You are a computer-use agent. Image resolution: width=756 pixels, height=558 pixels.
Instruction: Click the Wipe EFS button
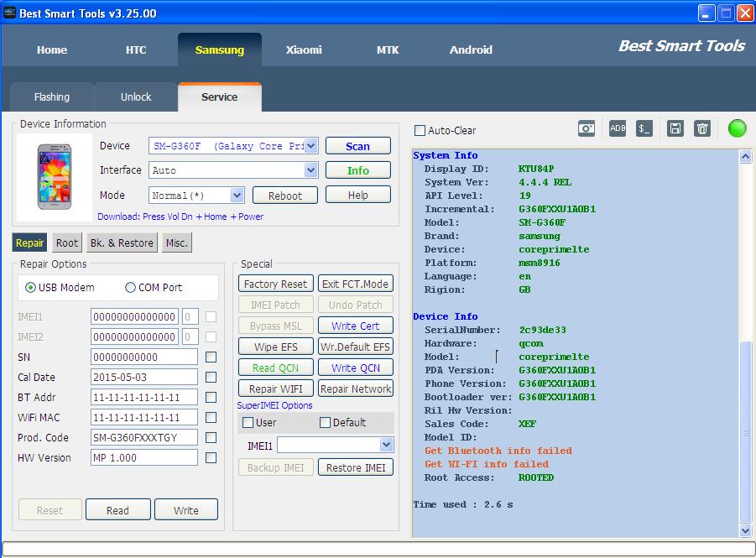(276, 347)
